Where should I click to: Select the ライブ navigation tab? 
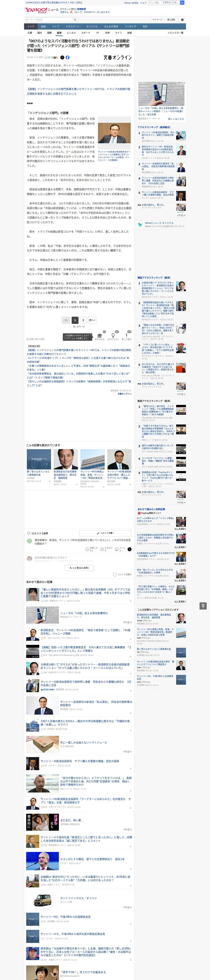[x=56, y=26]
